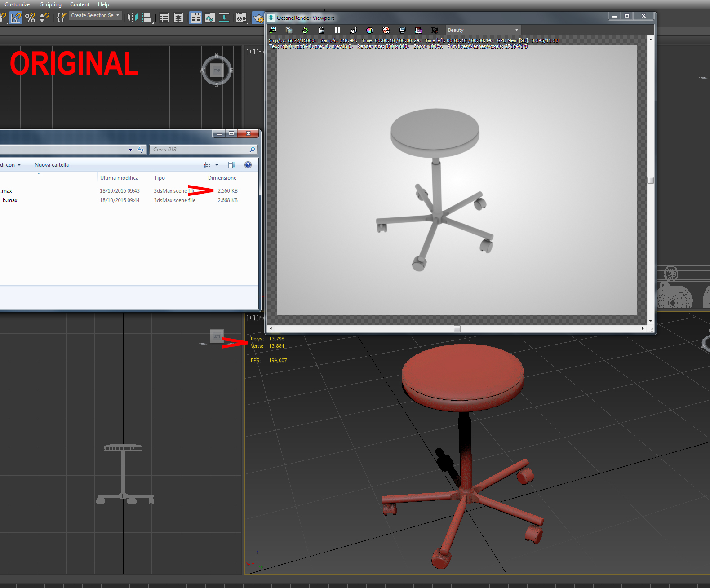Toggle the ribbon display
Viewport: 710px width, 588px height.
pos(195,18)
